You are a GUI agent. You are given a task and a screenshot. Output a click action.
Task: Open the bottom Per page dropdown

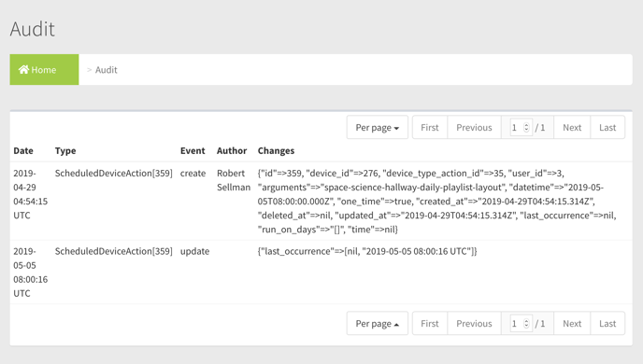coord(378,324)
